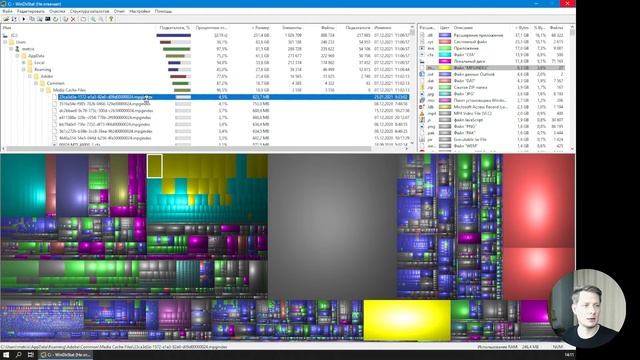Click the Zoom out magnifier icon

[101, 19]
